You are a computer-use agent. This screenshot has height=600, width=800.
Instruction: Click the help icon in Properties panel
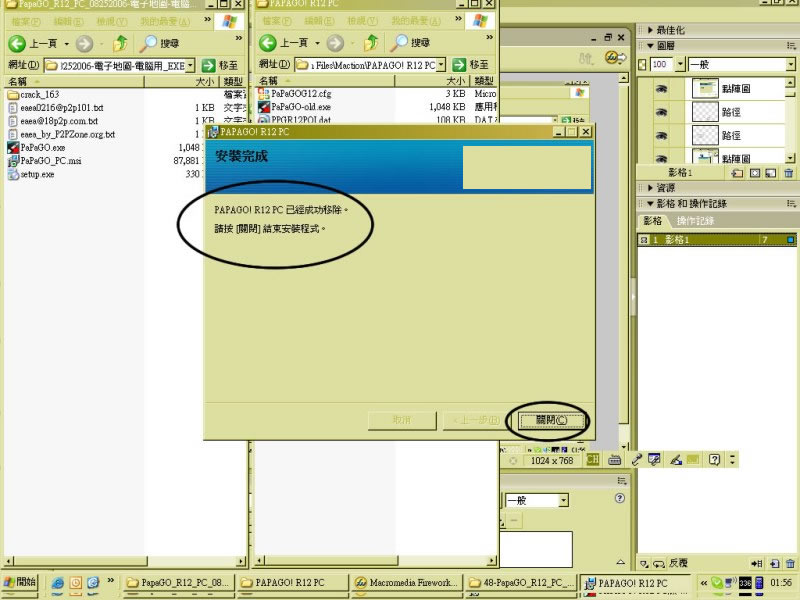619,498
